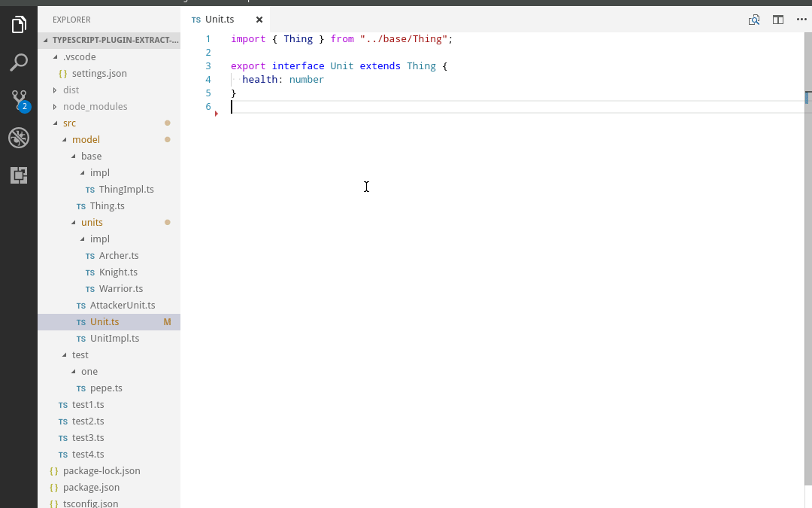Click the closing brace on line 5
812x508 pixels.
pyautogui.click(x=234, y=93)
